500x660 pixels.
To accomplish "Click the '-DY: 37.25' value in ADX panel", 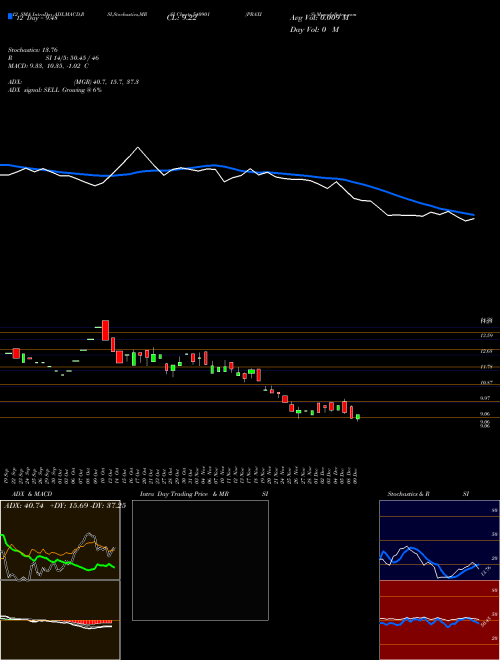I will click(108, 506).
